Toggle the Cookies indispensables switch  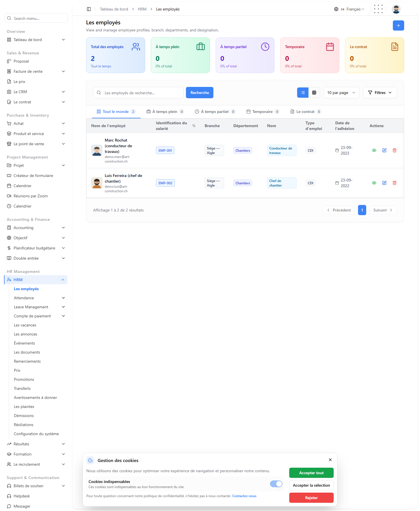[276, 484]
